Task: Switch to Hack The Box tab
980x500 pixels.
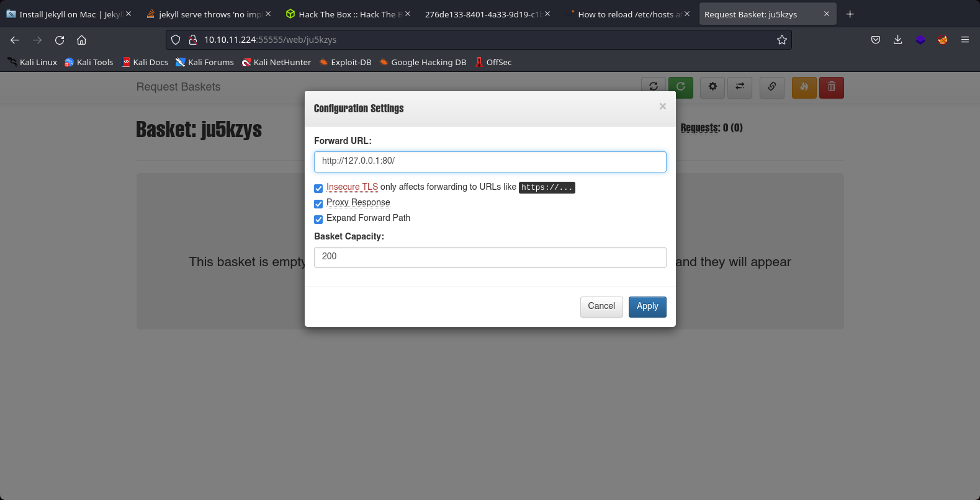Action: pyautogui.click(x=348, y=14)
